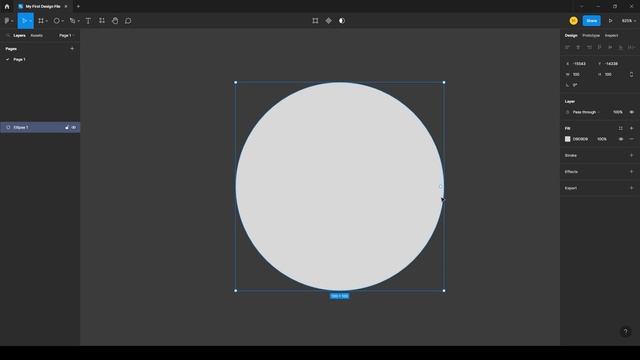Add a new fill
Screen dimensions: 640x360
click(x=631, y=128)
